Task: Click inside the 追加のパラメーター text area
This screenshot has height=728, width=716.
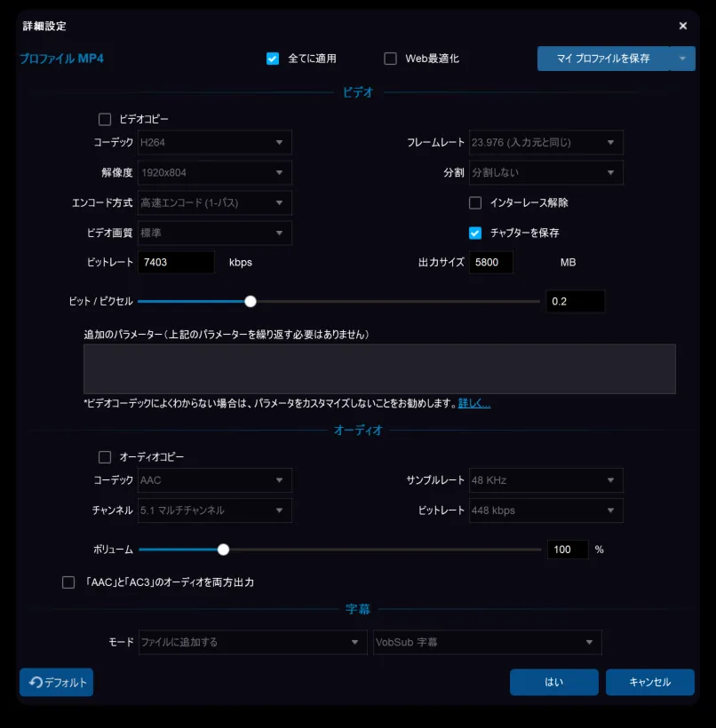Action: (379, 369)
